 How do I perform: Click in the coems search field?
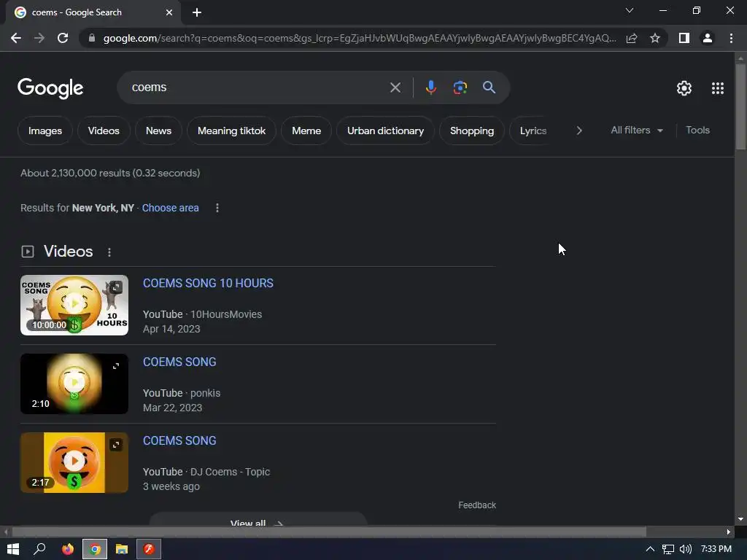(258, 87)
